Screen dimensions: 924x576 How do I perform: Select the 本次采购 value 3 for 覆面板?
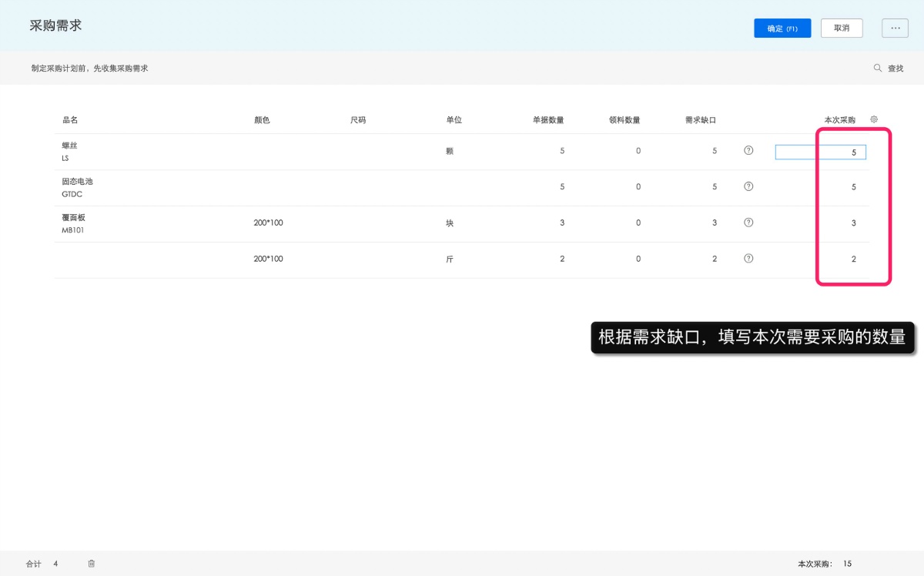(853, 223)
